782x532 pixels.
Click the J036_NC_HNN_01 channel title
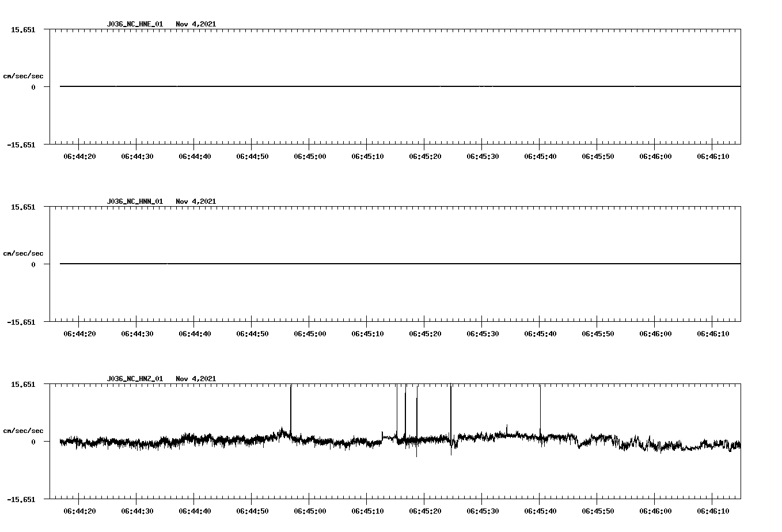135,202
